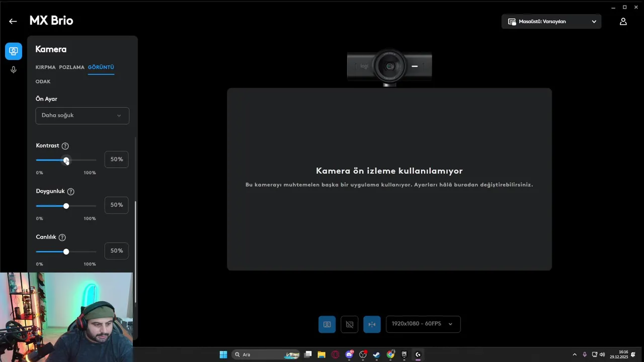
Task: Open Task View on the taskbar
Action: pos(308,354)
